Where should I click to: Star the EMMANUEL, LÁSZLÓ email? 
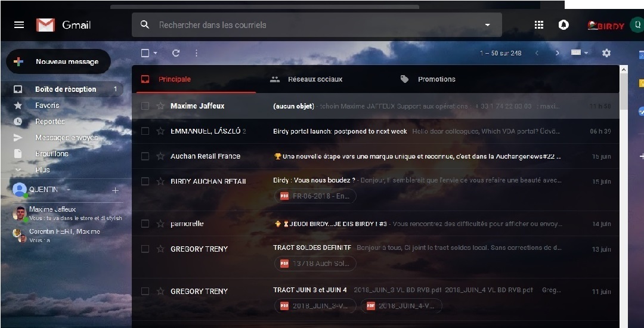(160, 131)
